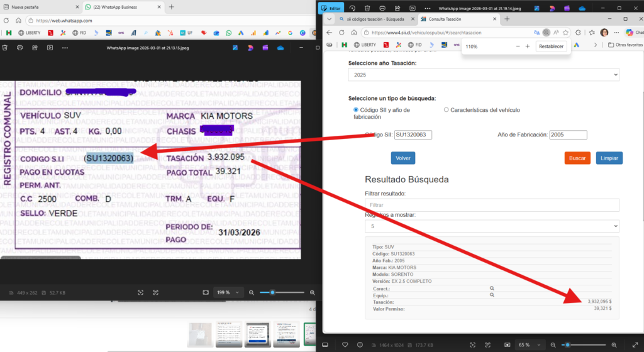
Task: Mark 21.19.14.jpeg as favorite with heart icon
Action: [345, 345]
